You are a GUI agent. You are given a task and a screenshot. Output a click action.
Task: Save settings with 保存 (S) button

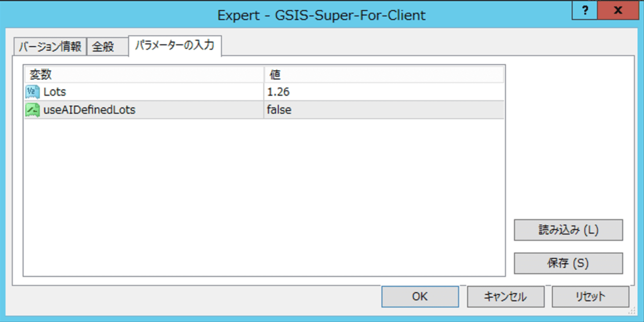569,264
